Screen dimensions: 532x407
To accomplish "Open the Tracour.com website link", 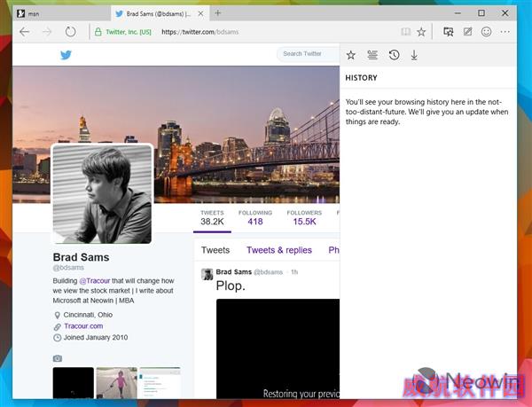I will pyautogui.click(x=83, y=326).
